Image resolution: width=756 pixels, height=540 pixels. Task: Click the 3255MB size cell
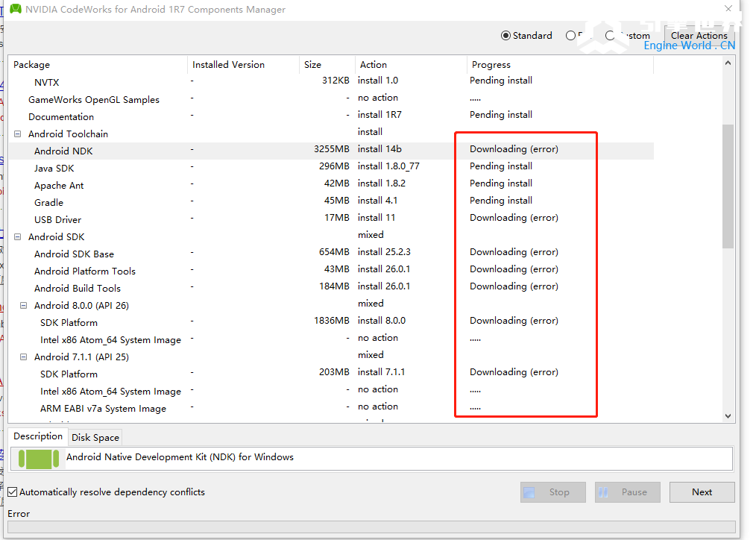tap(332, 149)
